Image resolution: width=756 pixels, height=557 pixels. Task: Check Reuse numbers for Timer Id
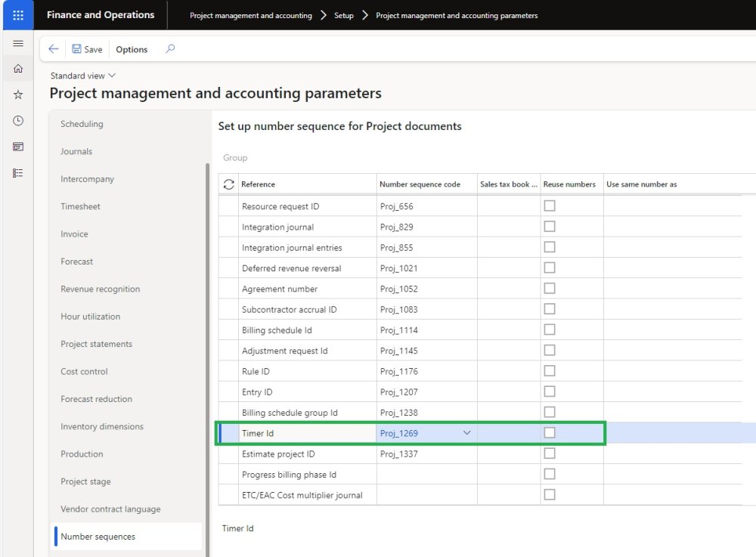550,433
